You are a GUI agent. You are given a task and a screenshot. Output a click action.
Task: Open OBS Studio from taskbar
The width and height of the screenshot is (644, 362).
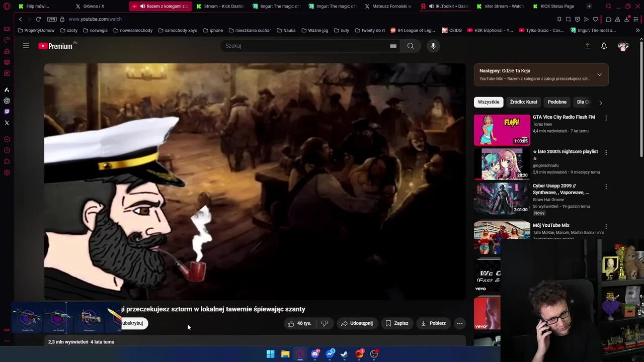point(374,354)
